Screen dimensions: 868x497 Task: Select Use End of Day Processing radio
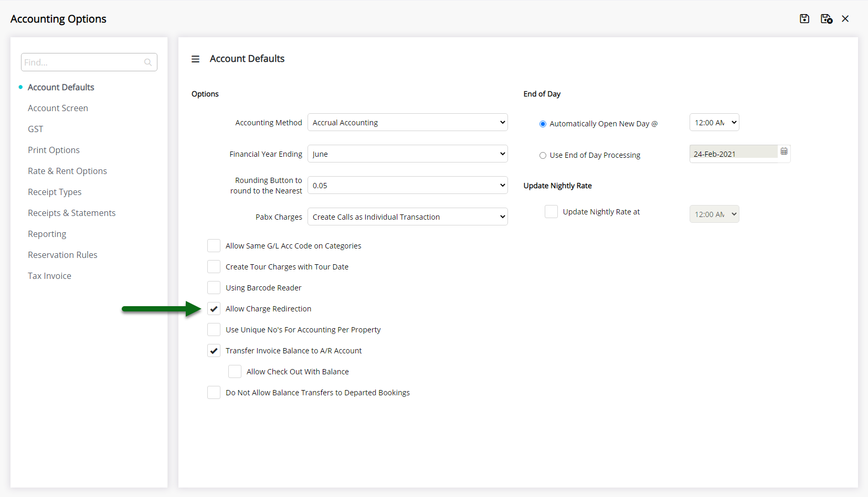(x=543, y=156)
